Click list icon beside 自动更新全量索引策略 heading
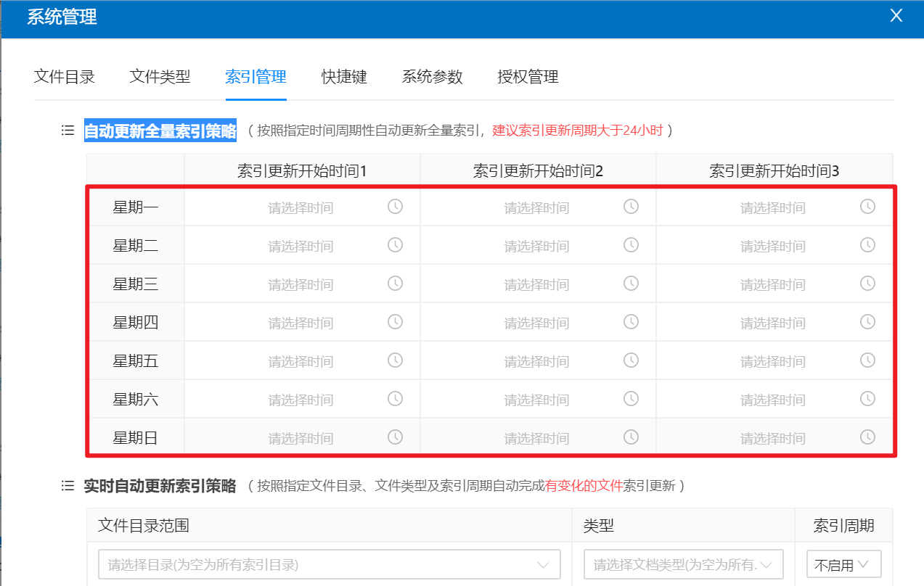This screenshot has width=924, height=586. (68, 131)
